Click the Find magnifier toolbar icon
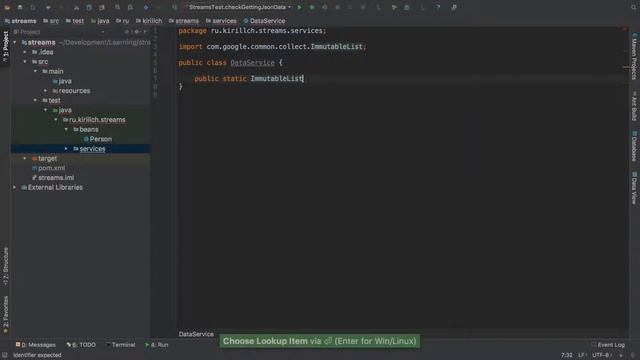The height and width of the screenshot is (360, 640). tap(118, 7)
